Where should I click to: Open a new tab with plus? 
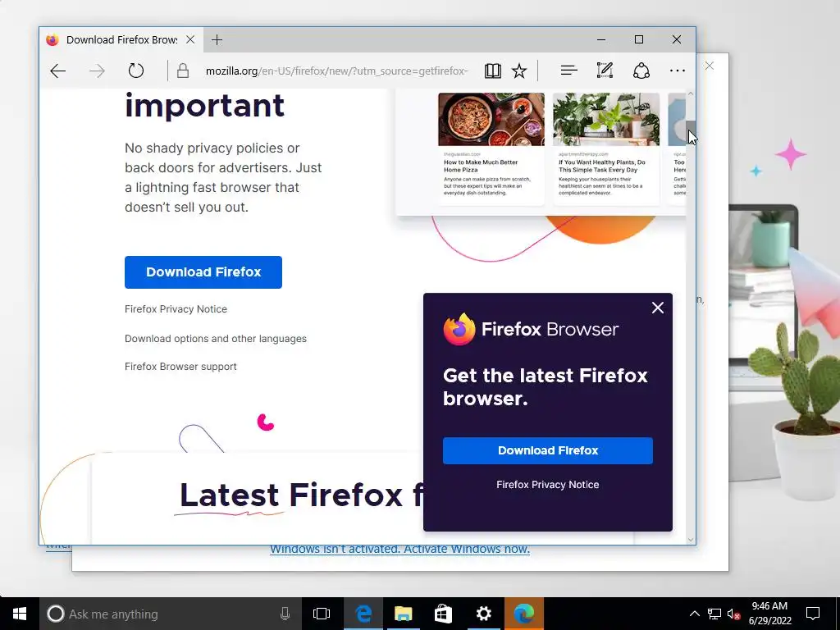[217, 39]
